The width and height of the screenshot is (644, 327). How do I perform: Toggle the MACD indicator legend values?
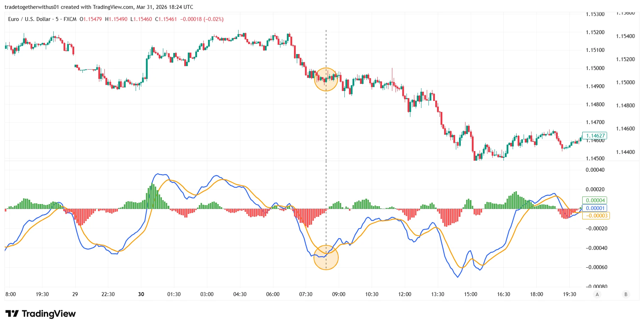(x=595, y=209)
